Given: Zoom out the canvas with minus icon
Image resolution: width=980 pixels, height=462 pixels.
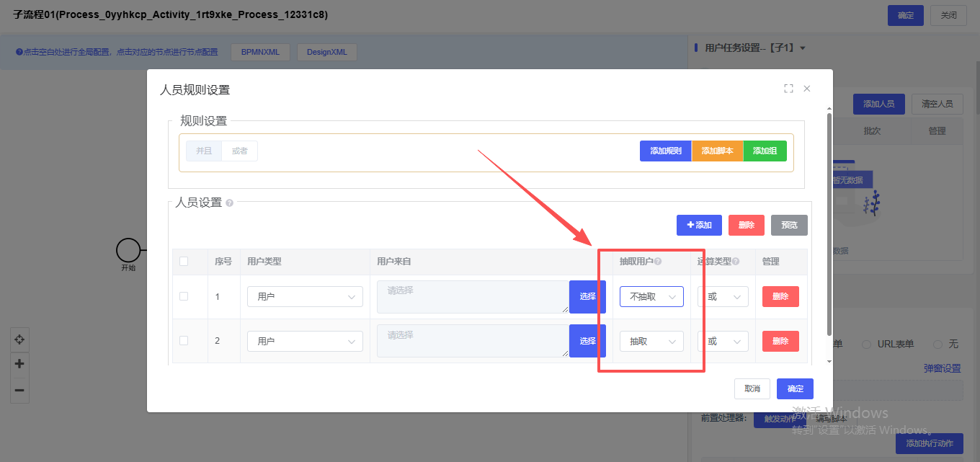Looking at the screenshot, I should tap(19, 390).
